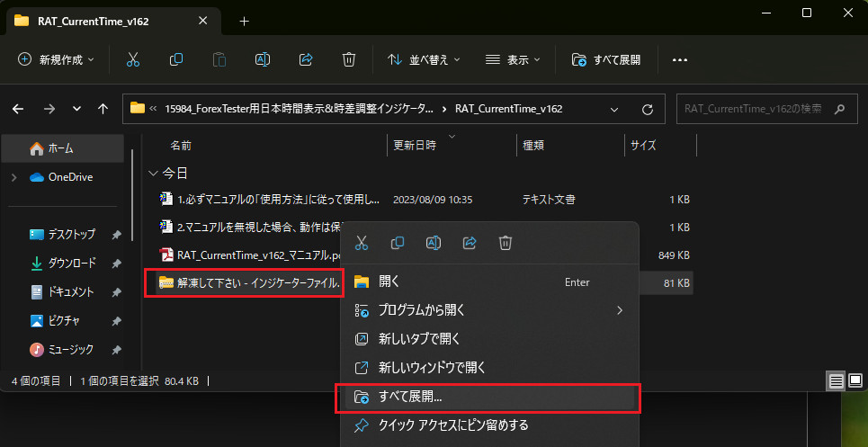Click the context menu Copy icon
This screenshot has width=868, height=447.
(x=398, y=242)
